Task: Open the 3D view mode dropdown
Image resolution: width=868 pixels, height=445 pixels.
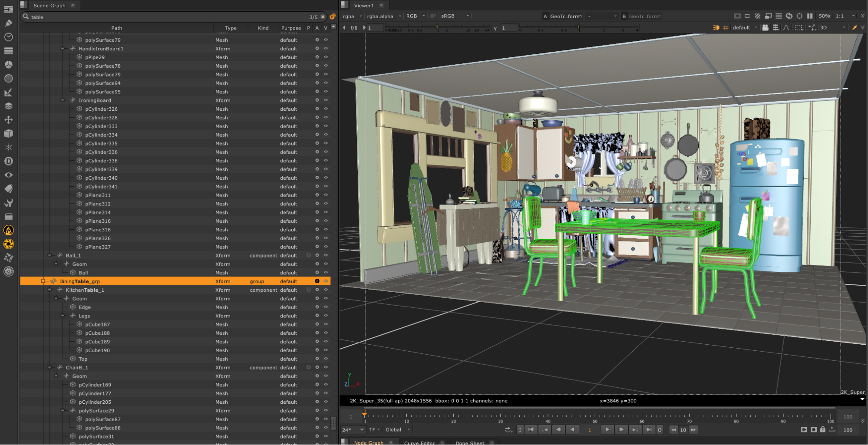Action: 832,28
